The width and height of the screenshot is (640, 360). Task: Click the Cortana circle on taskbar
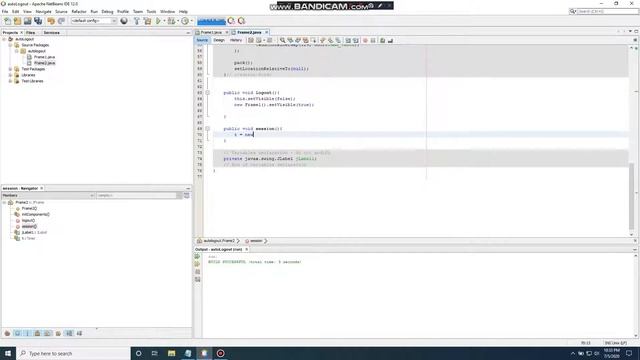point(138,353)
